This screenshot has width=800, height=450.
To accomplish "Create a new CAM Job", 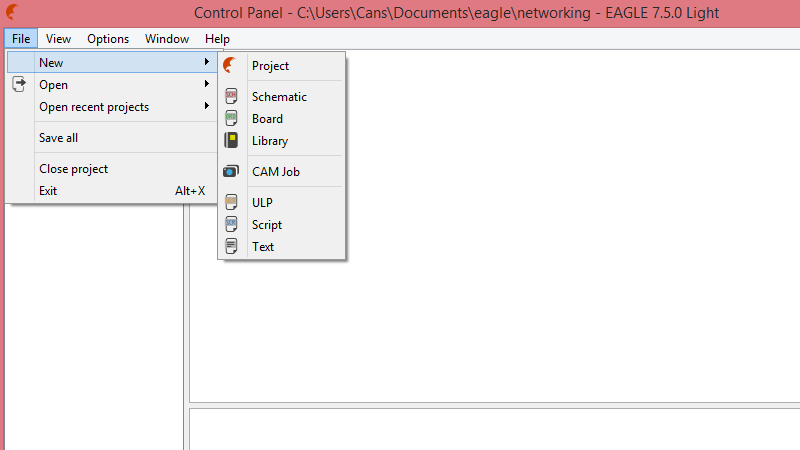I will [282, 171].
